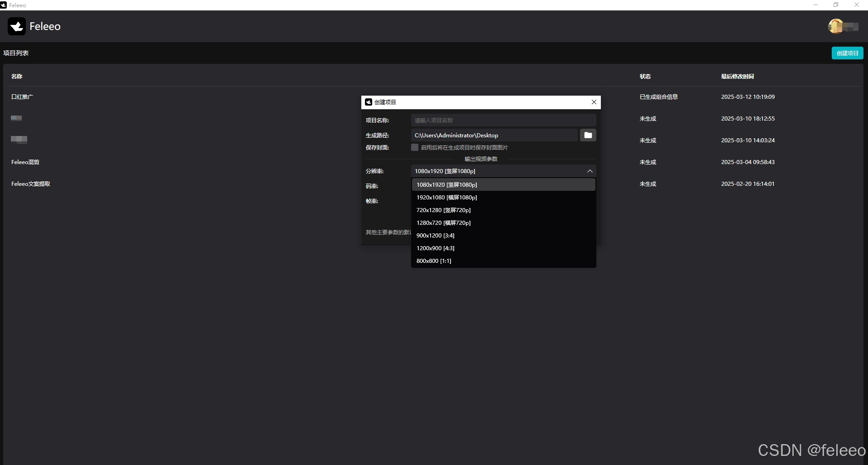This screenshot has width=868, height=465.
Task: Click timestamp 2025-03-10 14:03:24
Action: (x=748, y=140)
